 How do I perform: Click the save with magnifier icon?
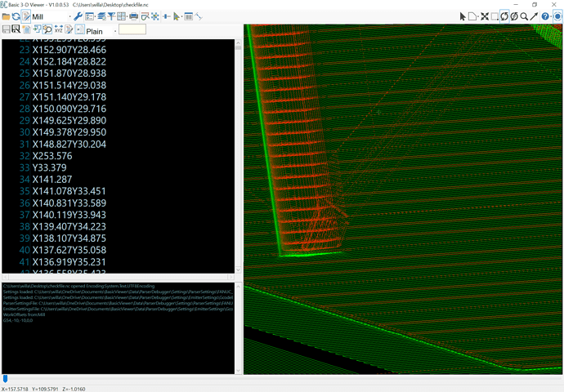[16, 29]
